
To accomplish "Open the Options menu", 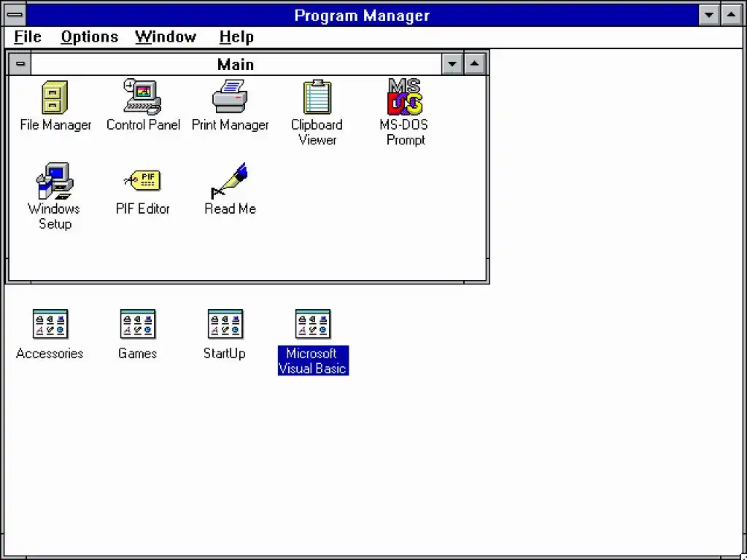I will tap(90, 36).
